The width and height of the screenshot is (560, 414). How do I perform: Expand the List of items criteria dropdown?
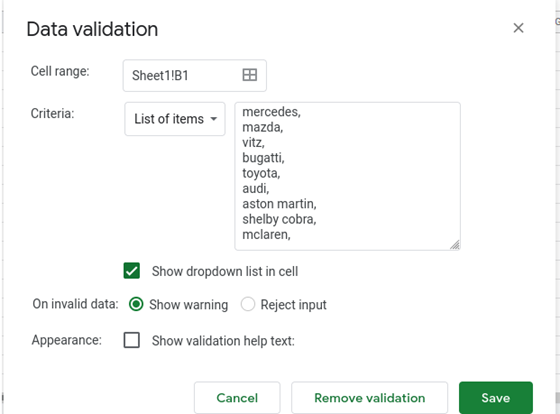click(175, 119)
